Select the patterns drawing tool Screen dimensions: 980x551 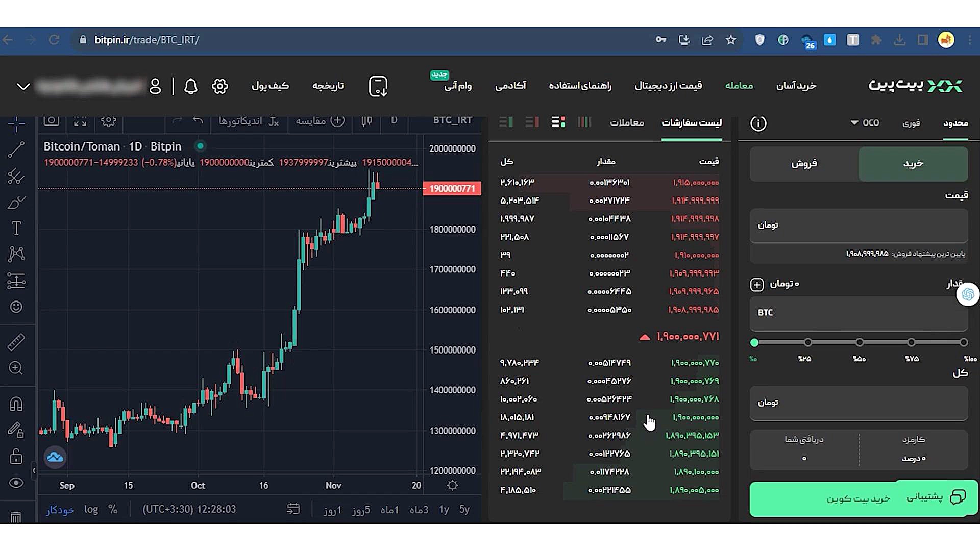click(16, 254)
